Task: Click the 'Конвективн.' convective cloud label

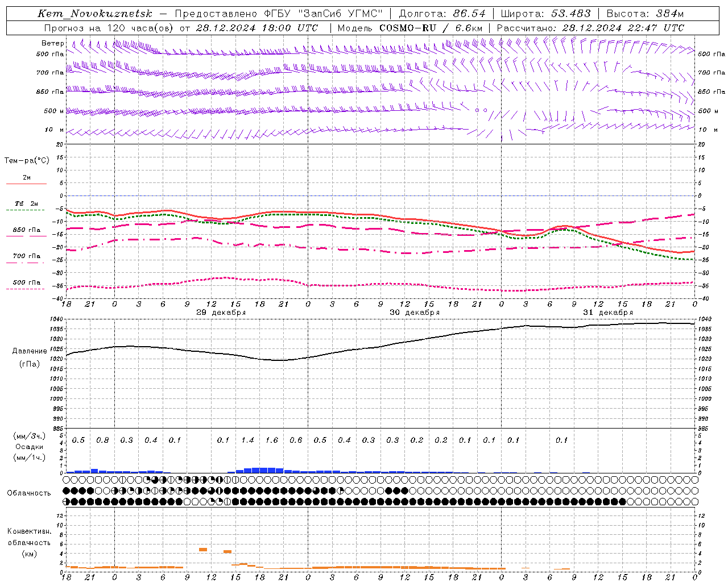Action: 30,531
